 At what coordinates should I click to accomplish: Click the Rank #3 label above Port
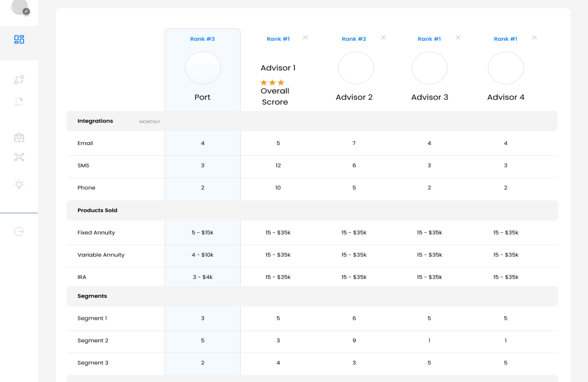click(x=202, y=39)
